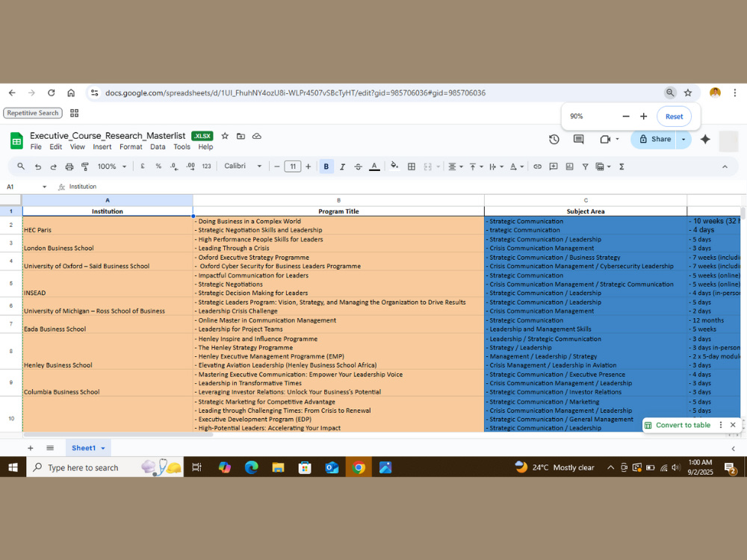Screen dimensions: 747x560
Task: Add a new sheet with plus
Action: click(x=31, y=448)
